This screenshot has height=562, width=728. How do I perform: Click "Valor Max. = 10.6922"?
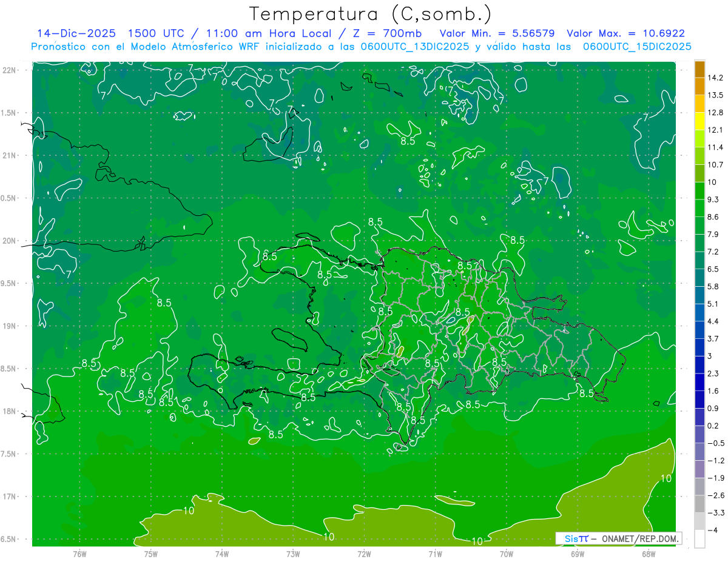(626, 33)
